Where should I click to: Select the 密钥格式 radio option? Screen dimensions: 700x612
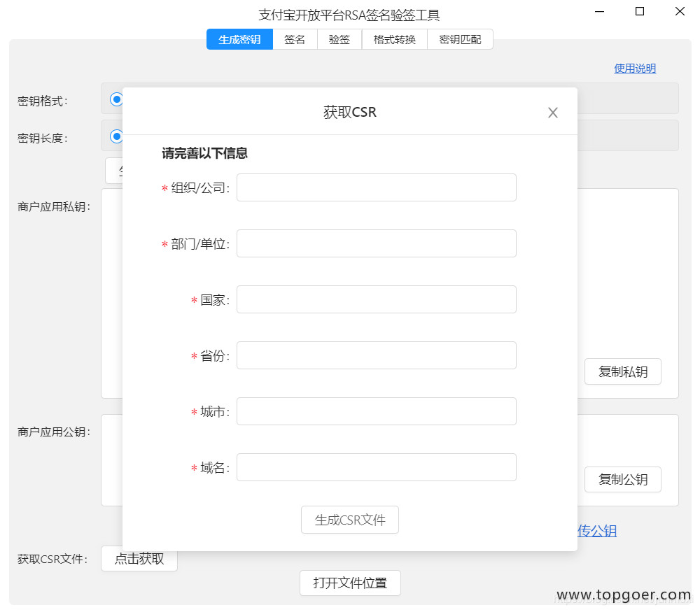coord(116,99)
